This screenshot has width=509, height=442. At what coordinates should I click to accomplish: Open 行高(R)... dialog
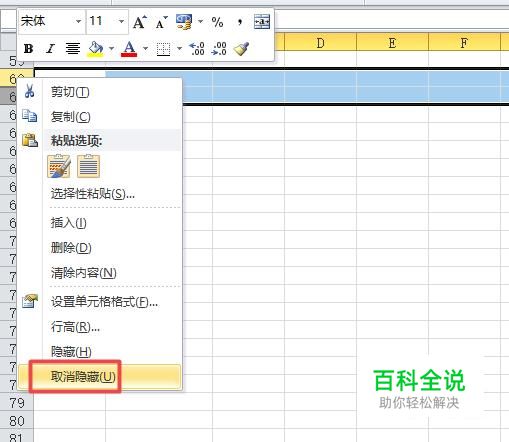coord(100,327)
